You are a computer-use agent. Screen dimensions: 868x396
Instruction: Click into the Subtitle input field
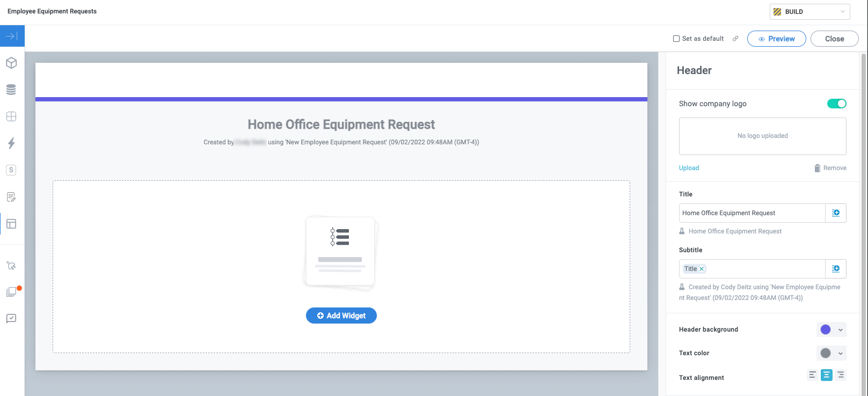click(752, 269)
